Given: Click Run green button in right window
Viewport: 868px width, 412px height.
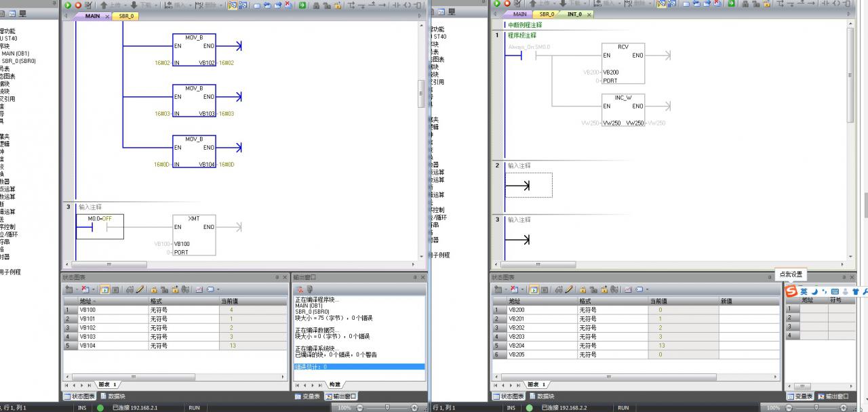Looking at the screenshot, I should pos(496,4).
